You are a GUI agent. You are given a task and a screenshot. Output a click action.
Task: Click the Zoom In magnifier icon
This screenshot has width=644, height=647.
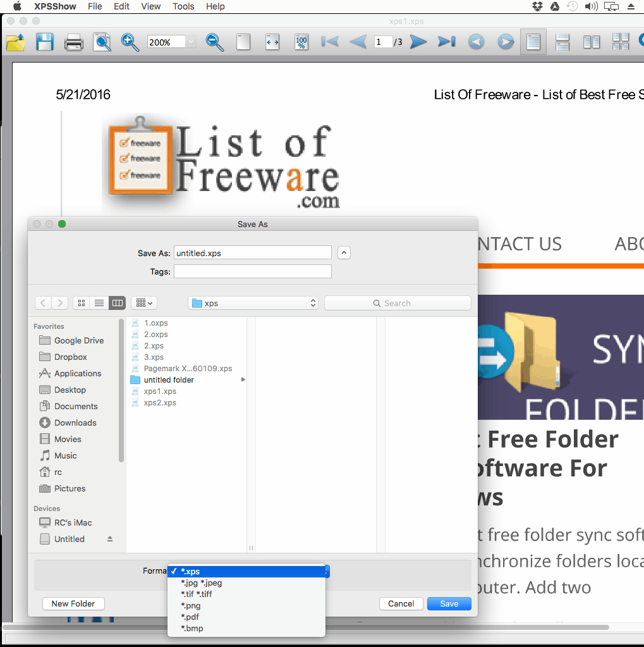130,42
